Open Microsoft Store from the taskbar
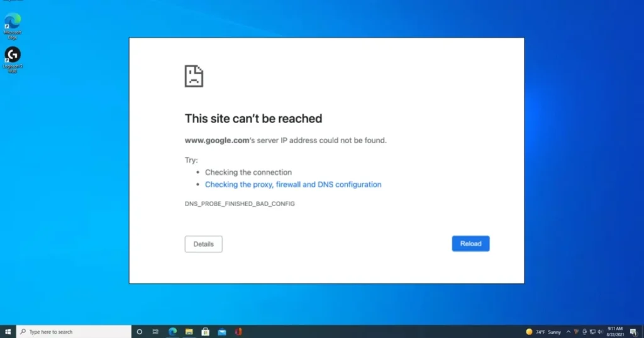 point(206,332)
